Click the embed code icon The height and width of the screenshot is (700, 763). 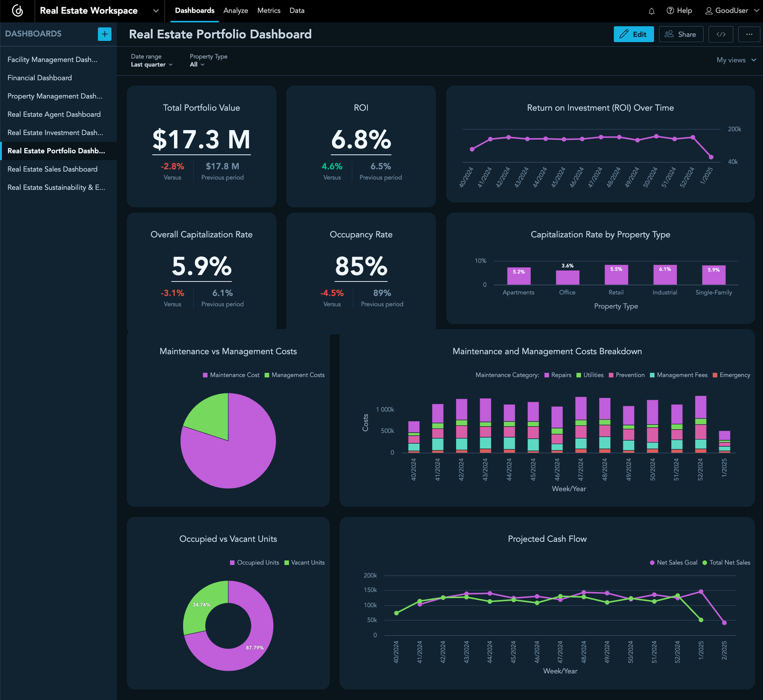coord(721,34)
